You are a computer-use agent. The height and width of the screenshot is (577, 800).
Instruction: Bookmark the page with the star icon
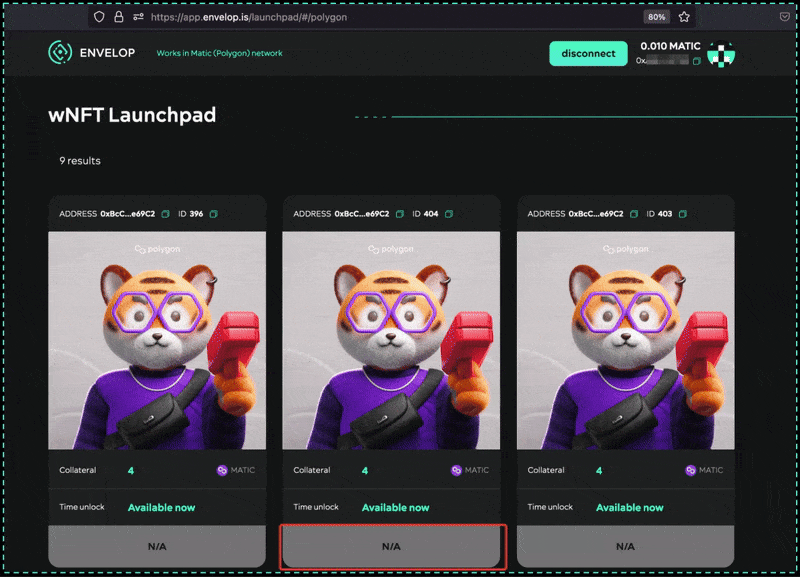[x=683, y=17]
